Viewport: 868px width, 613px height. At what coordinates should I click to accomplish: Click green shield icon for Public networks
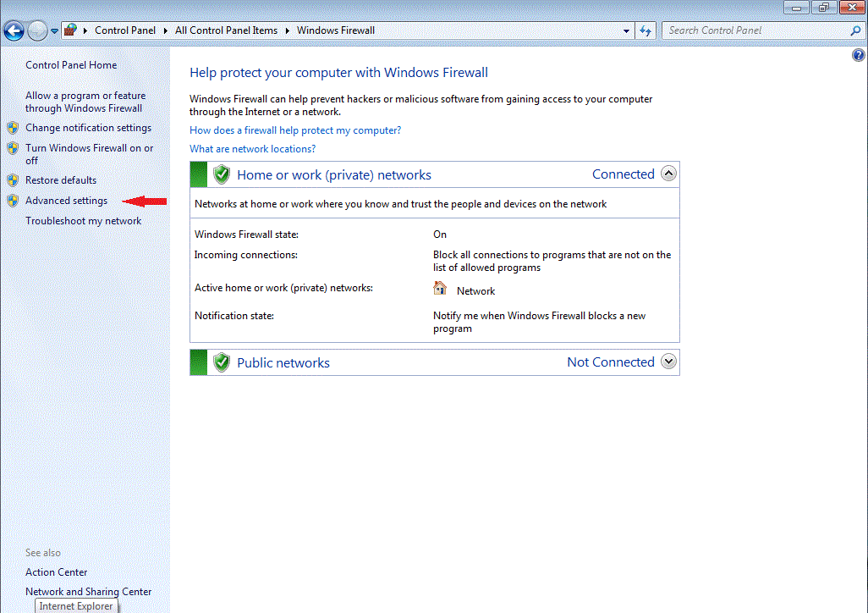pyautogui.click(x=222, y=362)
